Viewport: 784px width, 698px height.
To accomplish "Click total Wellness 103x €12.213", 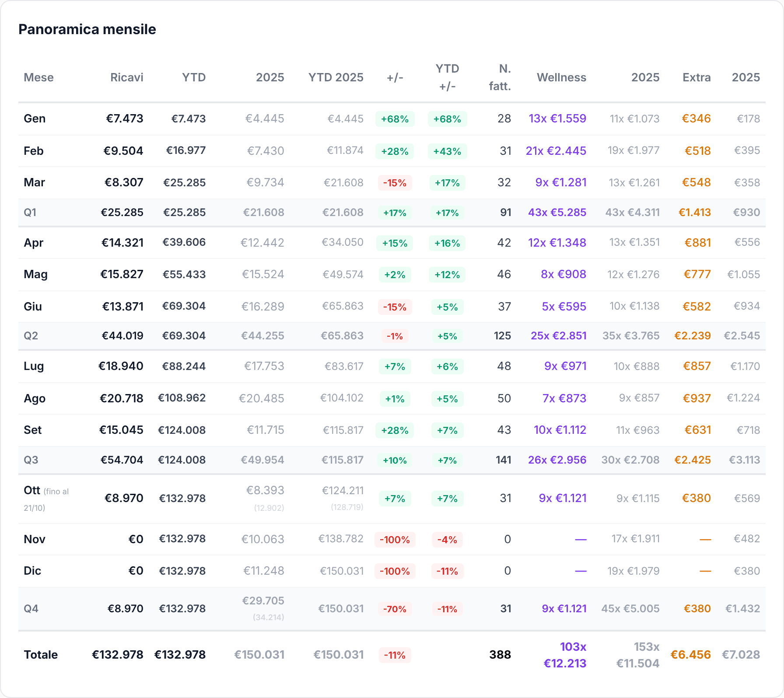I will 565,655.
